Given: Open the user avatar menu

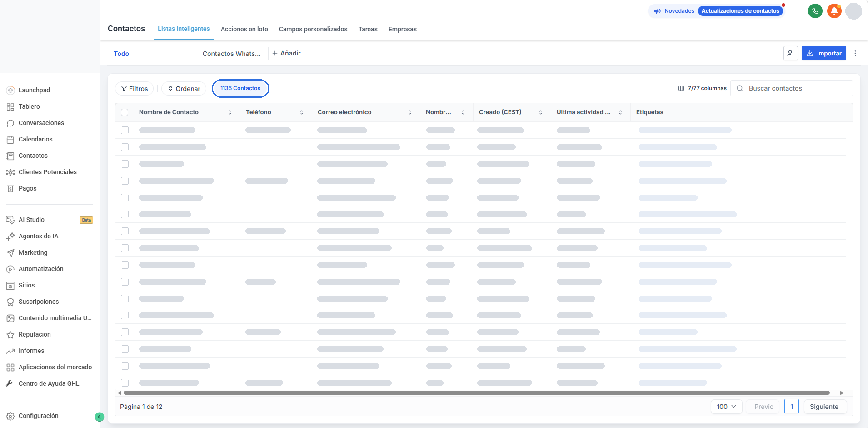Looking at the screenshot, I should (853, 11).
